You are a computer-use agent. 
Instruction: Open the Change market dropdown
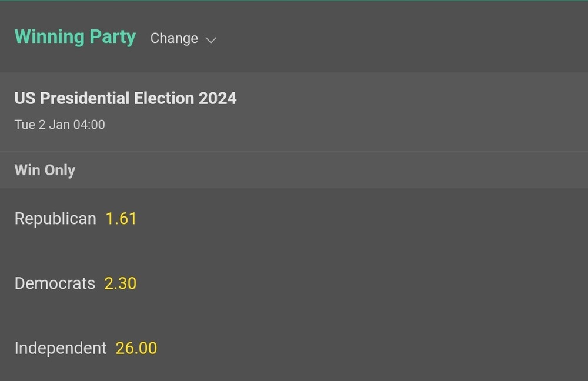[x=174, y=38]
